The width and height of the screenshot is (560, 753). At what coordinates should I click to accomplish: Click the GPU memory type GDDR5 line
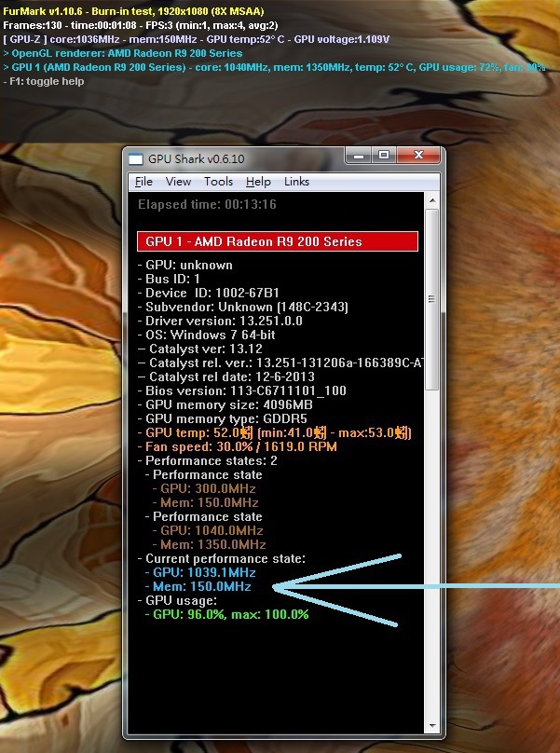[x=223, y=418]
